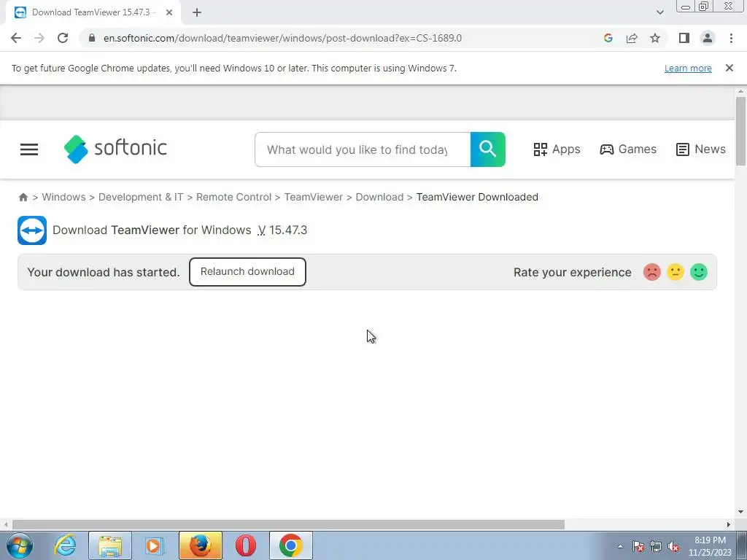Click the TeamViewer app icon

[32, 230]
